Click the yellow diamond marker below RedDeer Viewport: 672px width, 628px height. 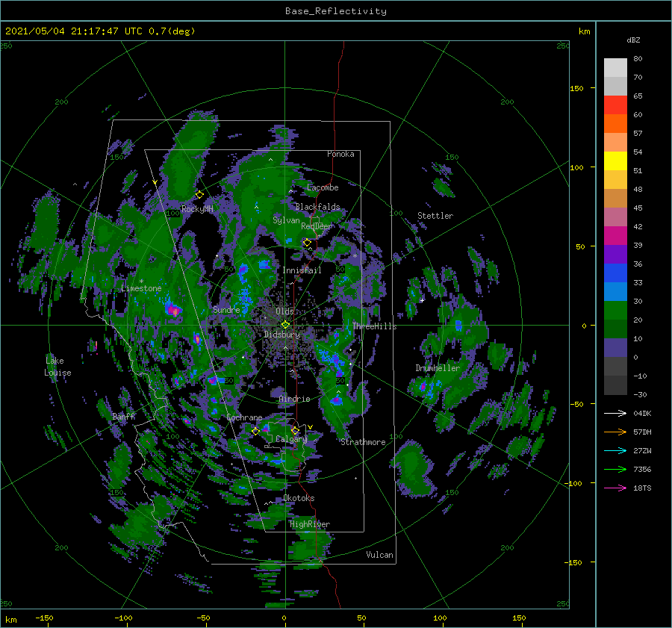[308, 243]
